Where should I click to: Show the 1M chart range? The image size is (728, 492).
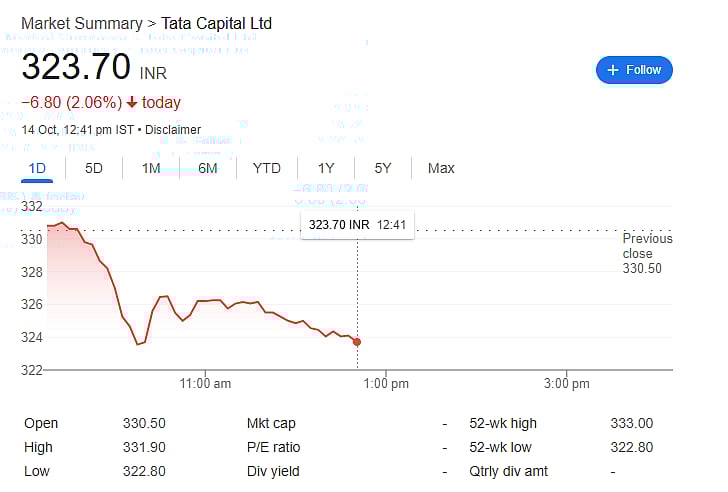pyautogui.click(x=151, y=168)
